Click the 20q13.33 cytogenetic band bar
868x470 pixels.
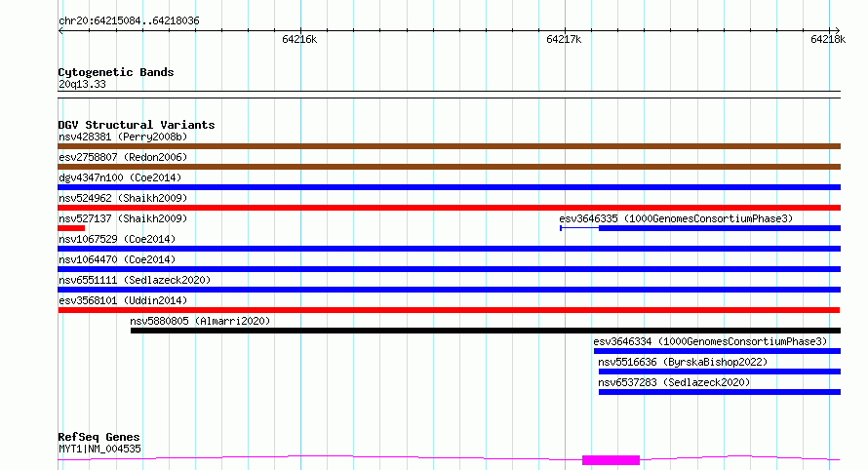click(449, 95)
